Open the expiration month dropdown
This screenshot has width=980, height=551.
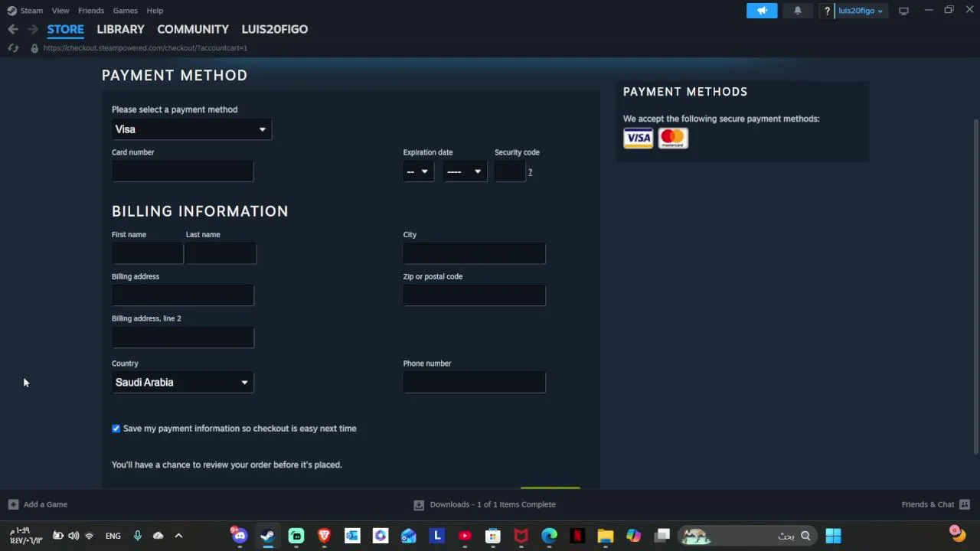point(418,171)
